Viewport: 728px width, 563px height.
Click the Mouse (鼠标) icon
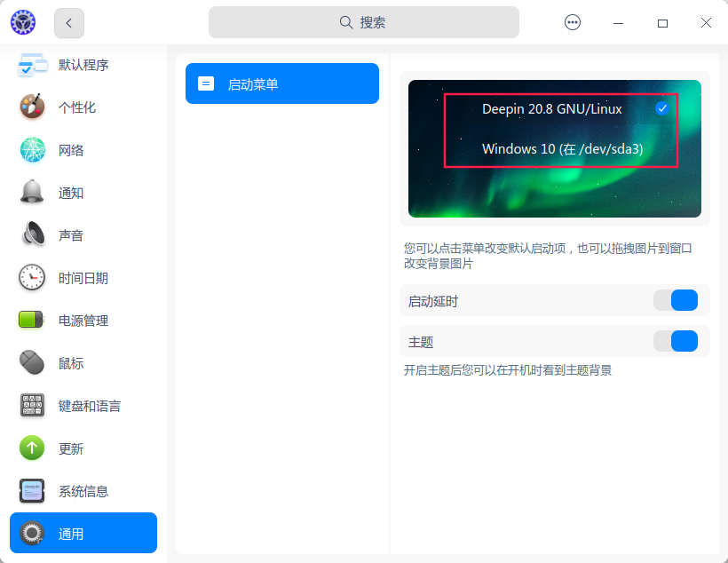coord(32,362)
